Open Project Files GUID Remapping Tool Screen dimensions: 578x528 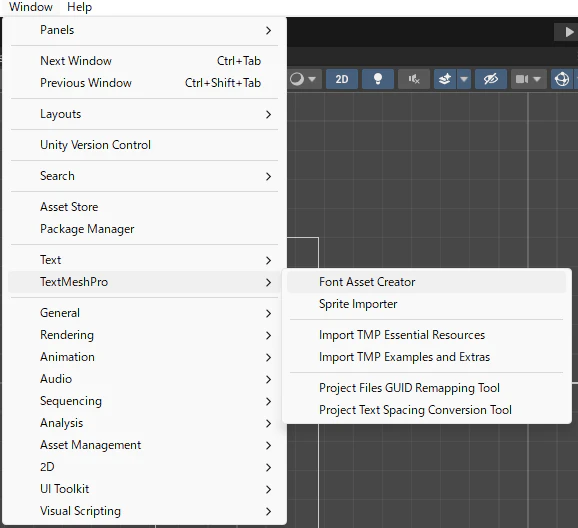pos(426,388)
